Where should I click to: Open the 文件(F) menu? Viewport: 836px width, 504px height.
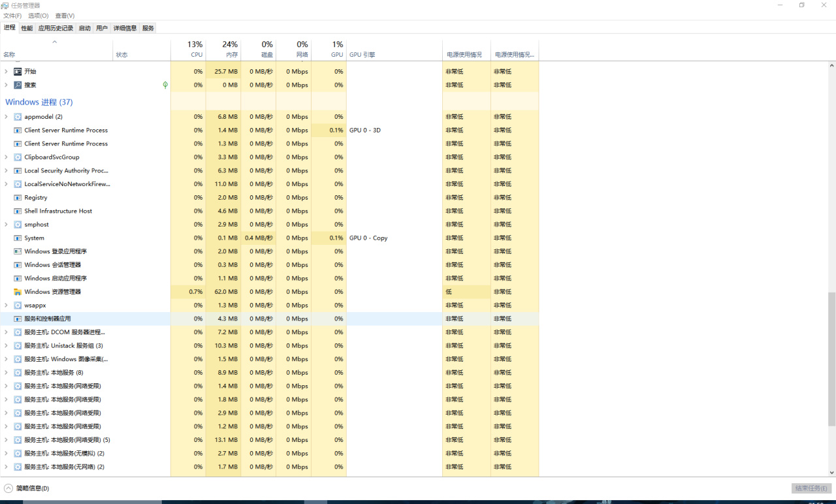pos(12,16)
